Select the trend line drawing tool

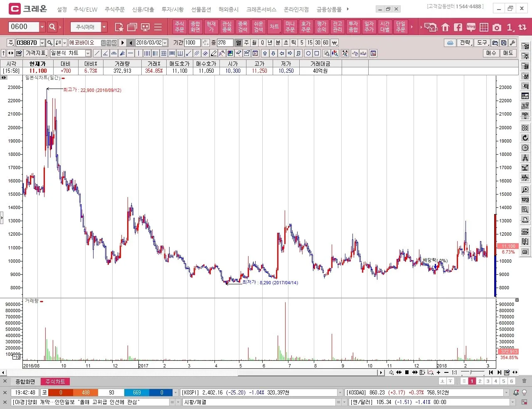click(x=97, y=53)
